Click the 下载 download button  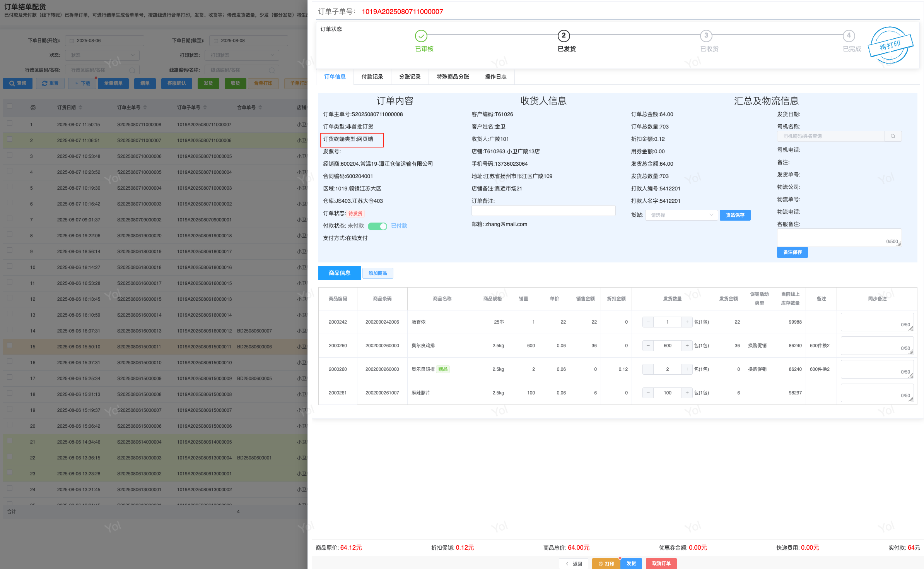[82, 83]
